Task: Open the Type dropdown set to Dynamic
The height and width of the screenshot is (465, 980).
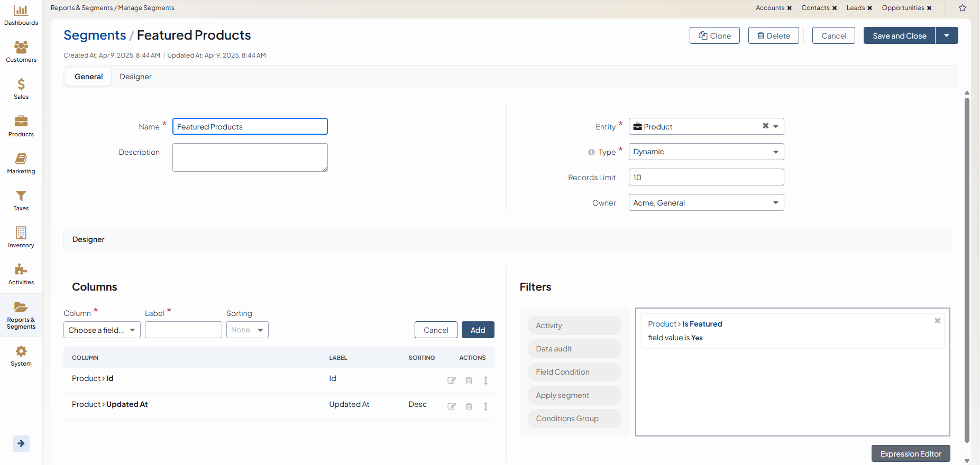Action: point(706,152)
